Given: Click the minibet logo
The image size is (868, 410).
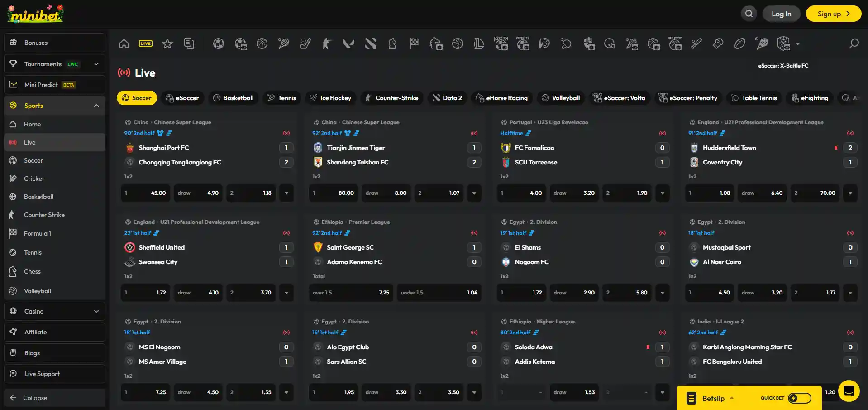Looking at the screenshot, I should (35, 14).
